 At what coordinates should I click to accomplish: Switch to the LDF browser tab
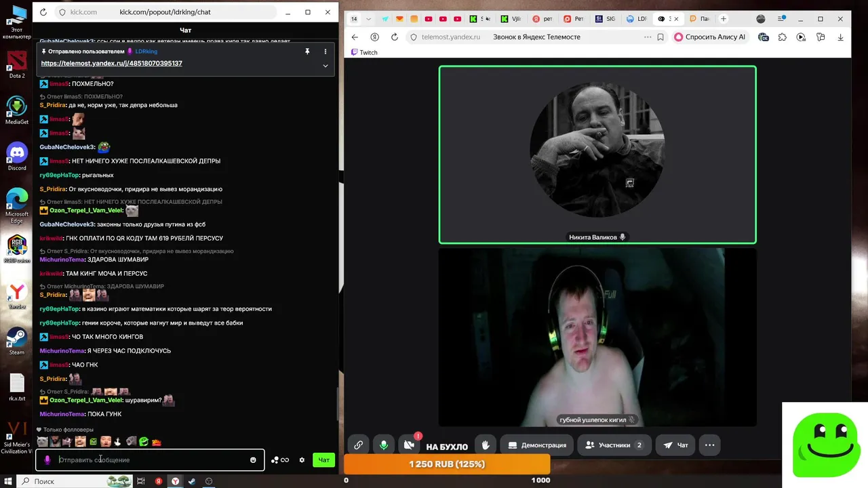636,19
